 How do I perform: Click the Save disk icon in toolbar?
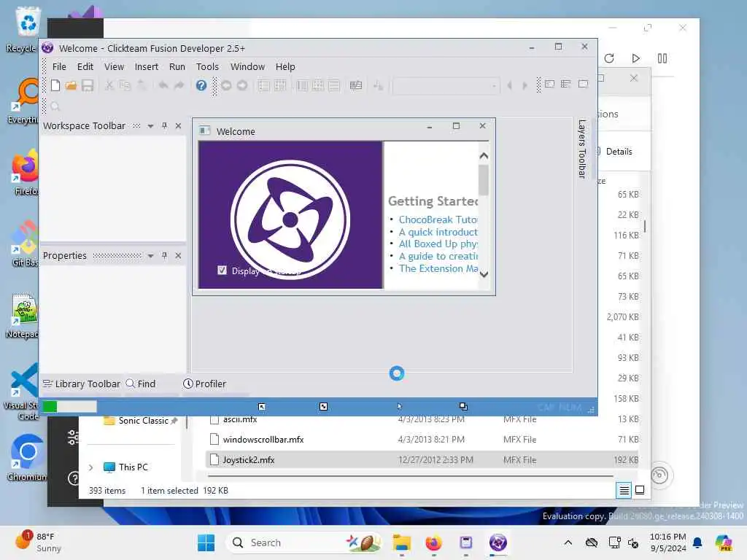click(x=88, y=85)
